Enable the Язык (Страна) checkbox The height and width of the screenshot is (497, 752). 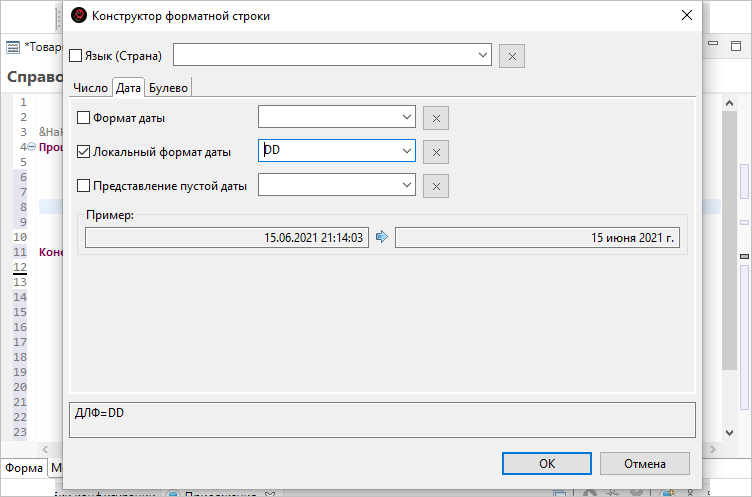pyautogui.click(x=75, y=56)
